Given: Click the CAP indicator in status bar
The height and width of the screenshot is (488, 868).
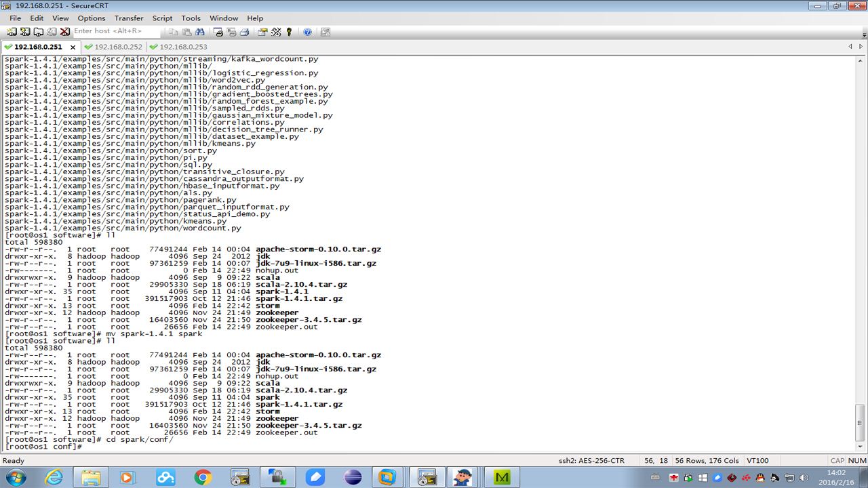Looking at the screenshot, I should coord(837,461).
